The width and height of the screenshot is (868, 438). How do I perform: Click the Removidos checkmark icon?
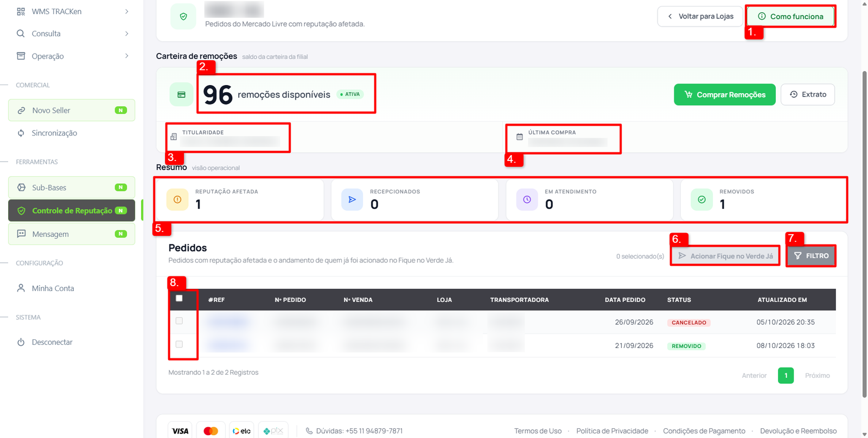pos(701,199)
